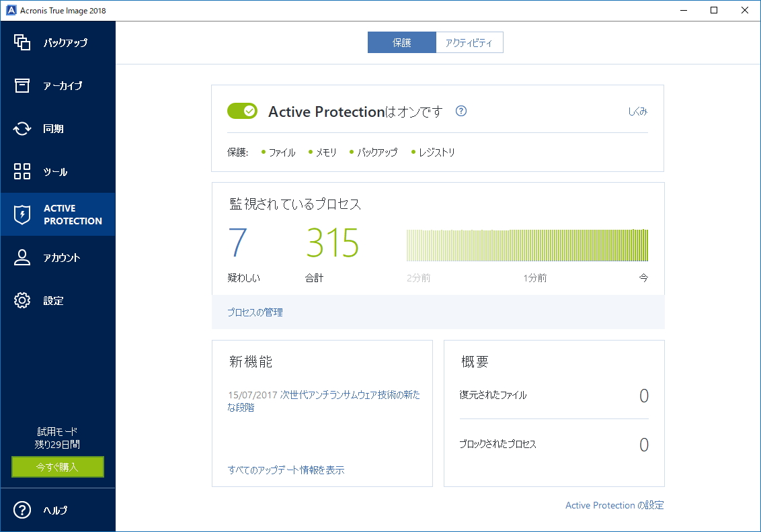
Task: Click the プロセスの管理 link
Action: (x=256, y=312)
